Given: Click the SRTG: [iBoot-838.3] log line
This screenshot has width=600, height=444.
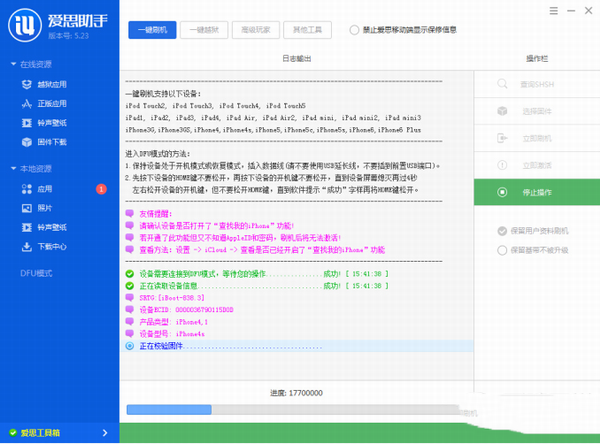Looking at the screenshot, I should click(x=172, y=298).
